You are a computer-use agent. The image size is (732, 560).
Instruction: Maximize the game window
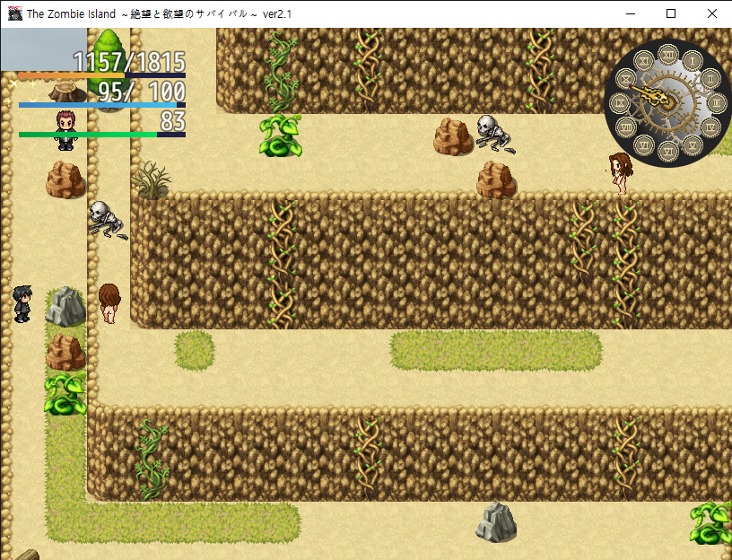tap(671, 13)
